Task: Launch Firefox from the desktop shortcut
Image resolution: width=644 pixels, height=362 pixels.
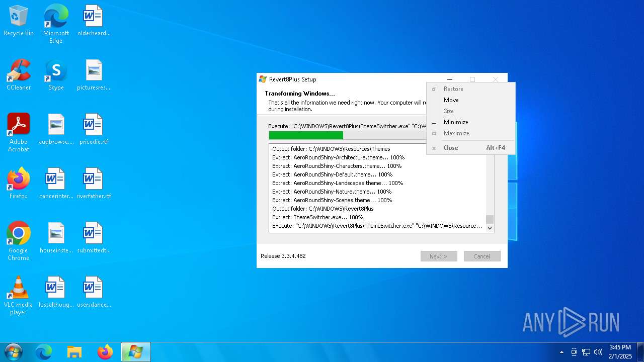Action: (19, 184)
